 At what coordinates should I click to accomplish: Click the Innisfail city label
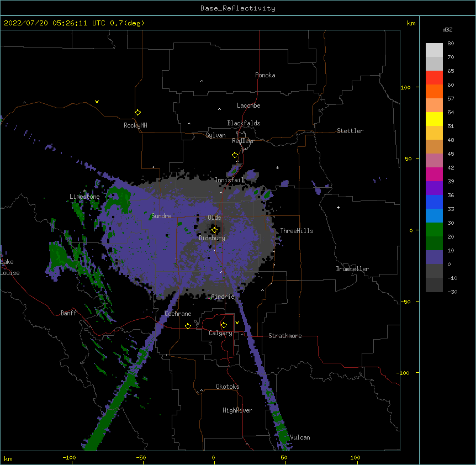click(x=230, y=180)
